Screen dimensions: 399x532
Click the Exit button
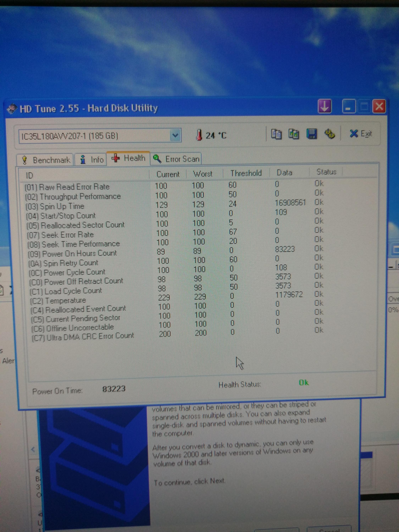pos(361,133)
